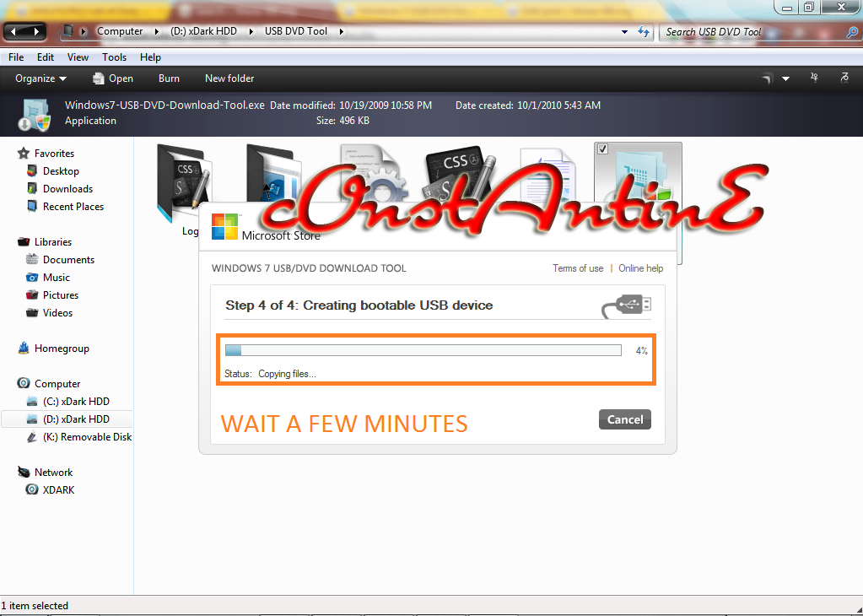Click the (K:) Removable Disk icon
The width and height of the screenshot is (863, 616).
[x=32, y=436]
